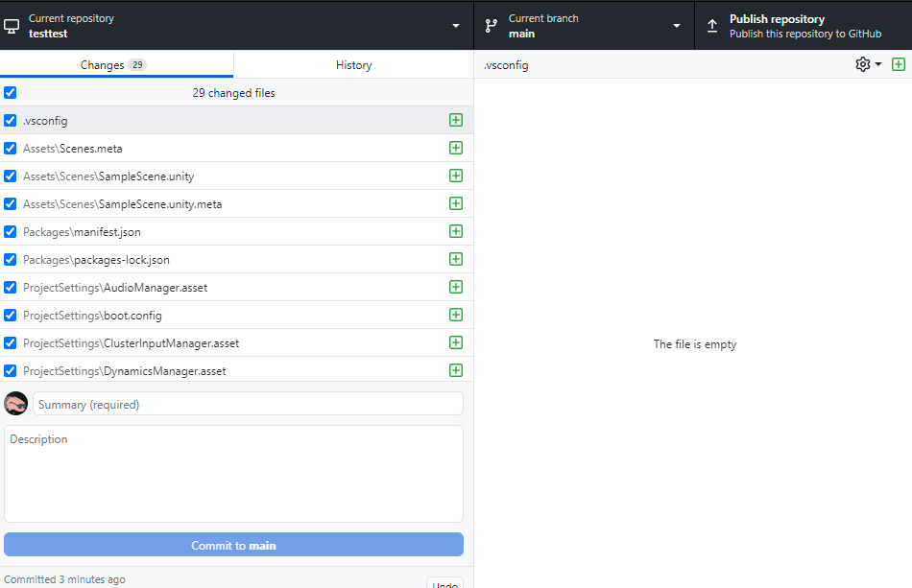Click the green added-file icon beside .vsconfig

(455, 120)
